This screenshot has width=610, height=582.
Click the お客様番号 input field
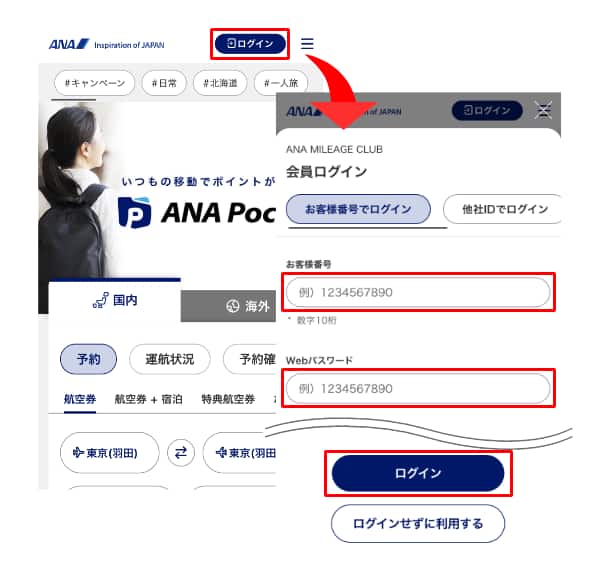(x=418, y=292)
